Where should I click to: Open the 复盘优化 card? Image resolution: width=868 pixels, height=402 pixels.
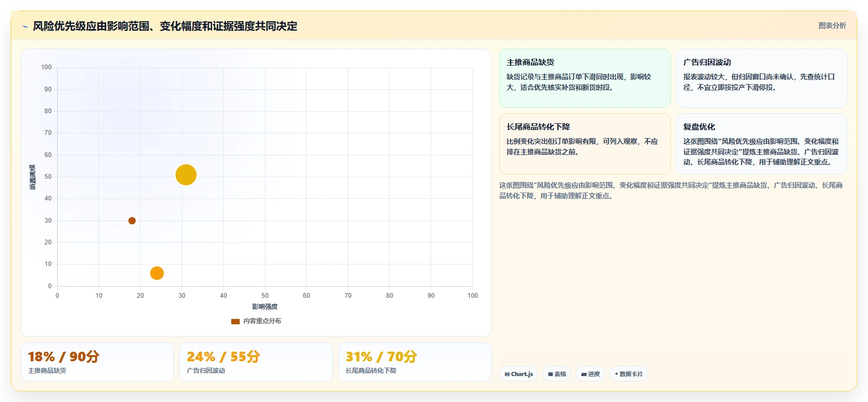761,144
